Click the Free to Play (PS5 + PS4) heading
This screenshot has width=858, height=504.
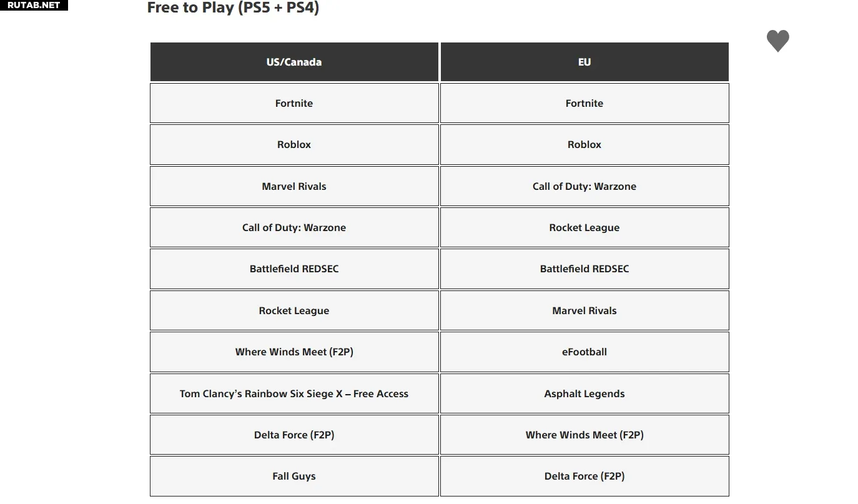tap(233, 8)
